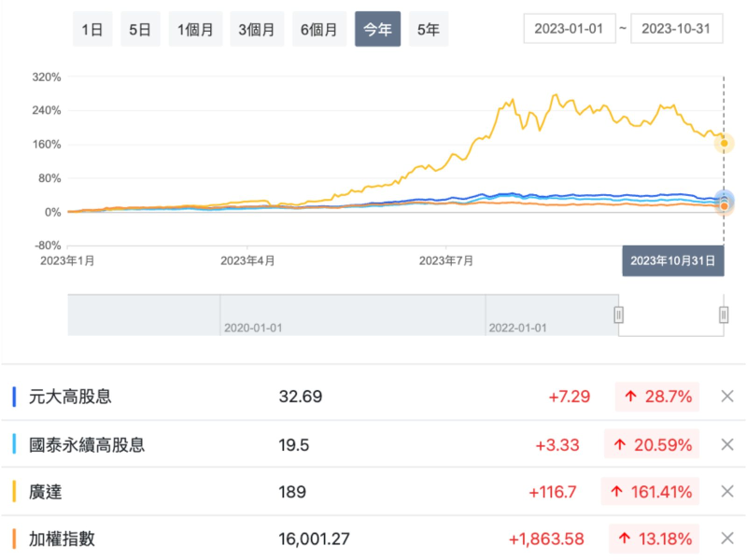Select the 今年 year-to-date tab
The height and width of the screenshot is (560, 747).
click(377, 29)
